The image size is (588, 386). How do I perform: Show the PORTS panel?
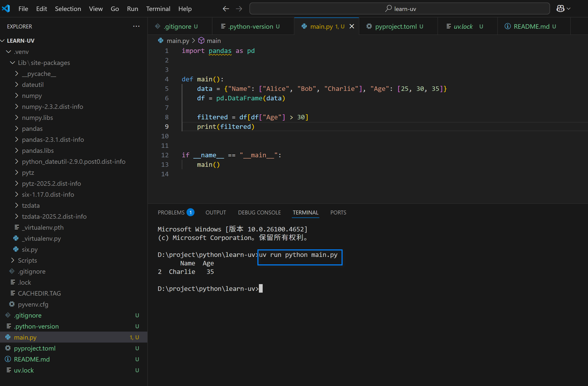click(x=338, y=212)
